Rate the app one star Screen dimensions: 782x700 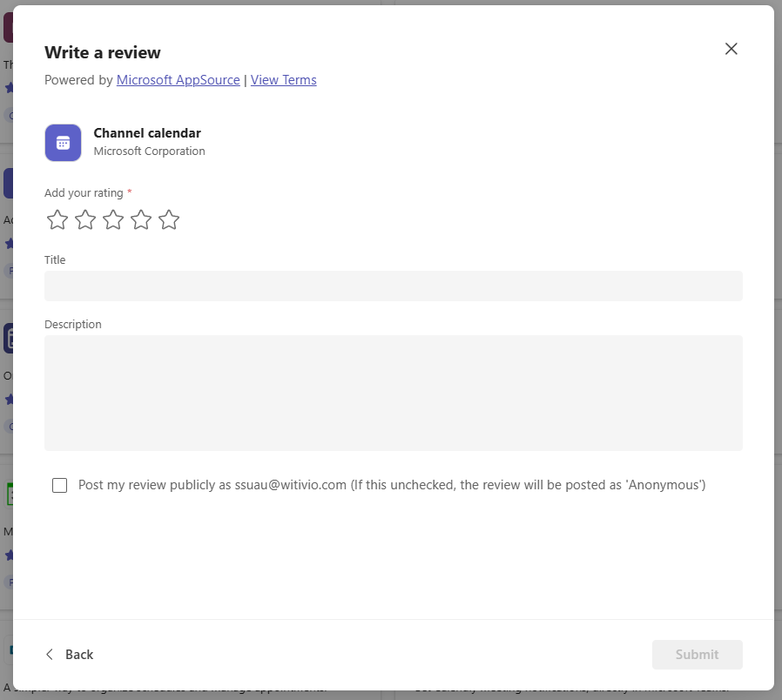point(57,220)
